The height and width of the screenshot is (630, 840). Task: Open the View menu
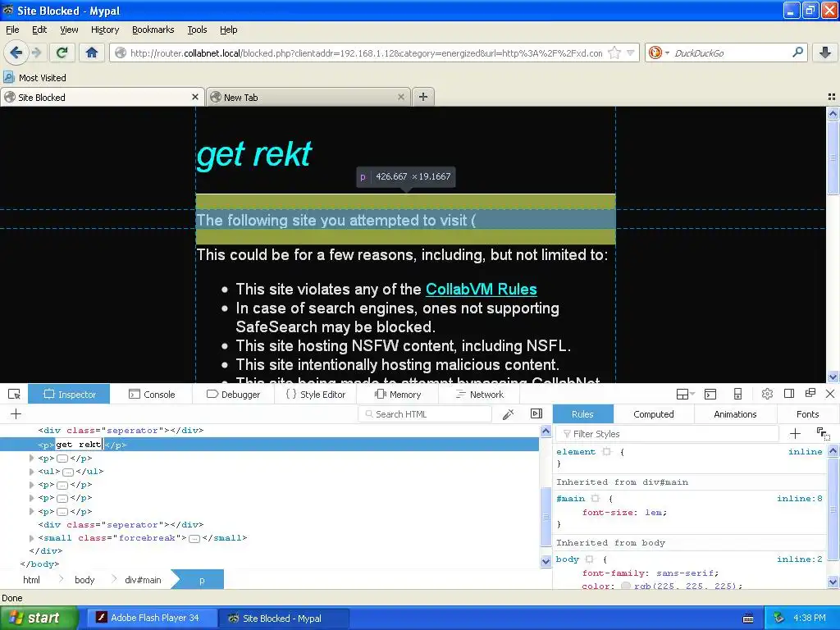coord(69,30)
